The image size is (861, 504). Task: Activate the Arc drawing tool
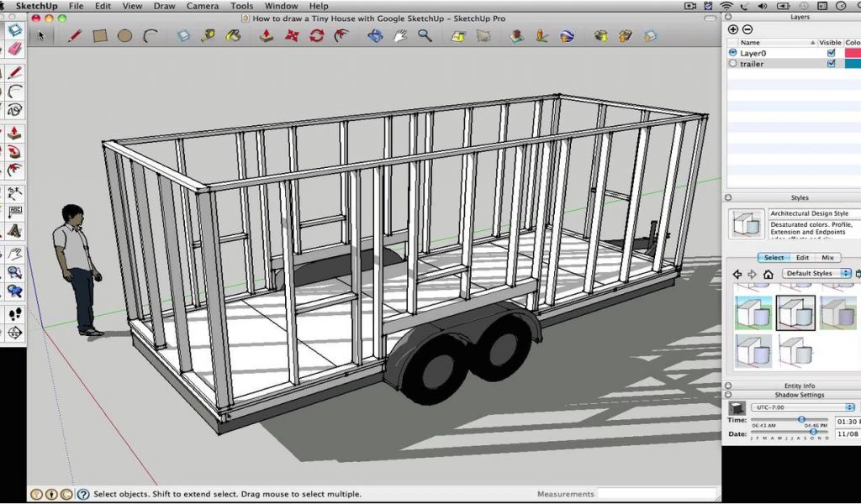pyautogui.click(x=151, y=35)
